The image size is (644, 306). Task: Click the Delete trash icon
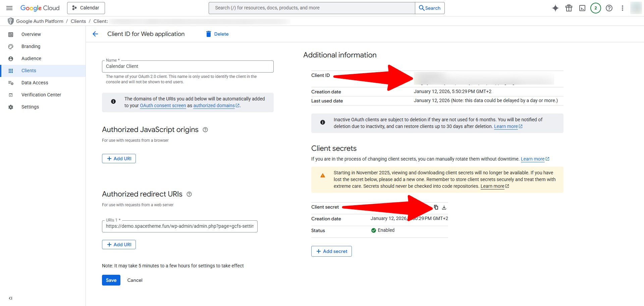(x=209, y=34)
